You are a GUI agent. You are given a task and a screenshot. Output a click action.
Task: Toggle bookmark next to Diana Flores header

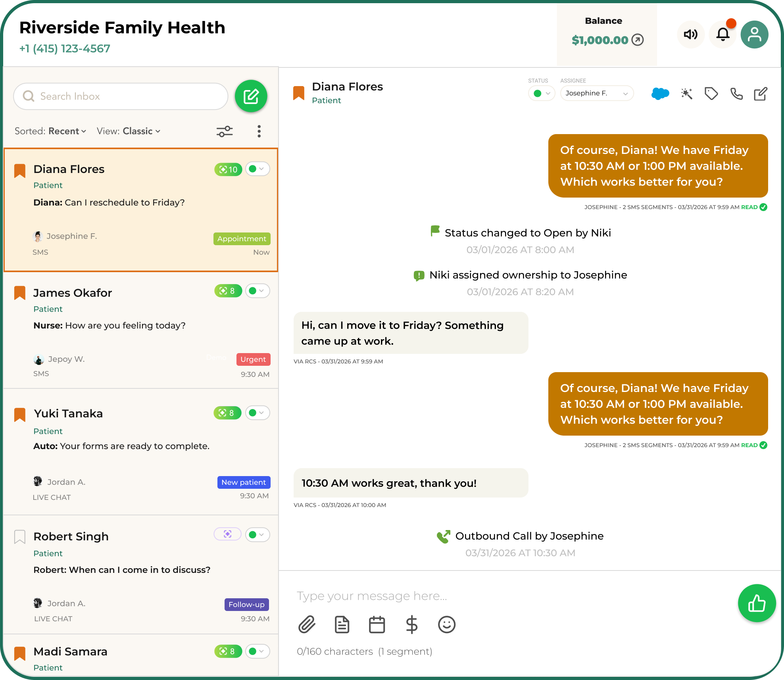click(x=299, y=93)
